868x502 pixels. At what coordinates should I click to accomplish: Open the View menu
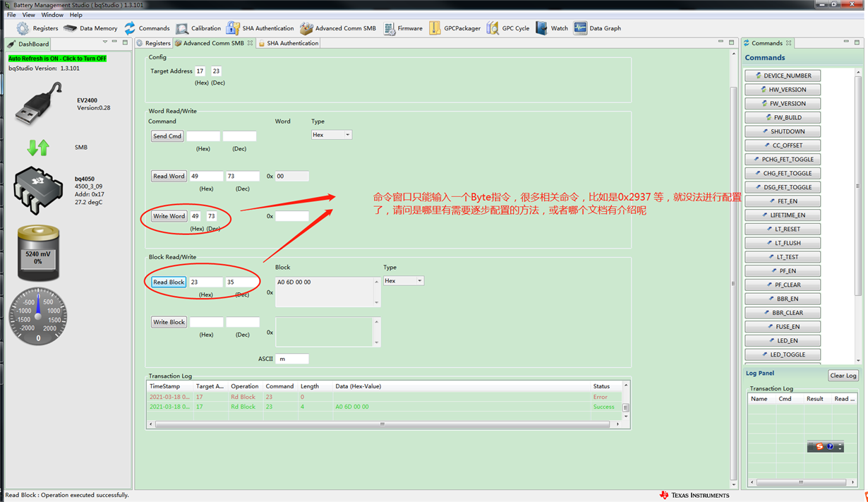click(28, 15)
